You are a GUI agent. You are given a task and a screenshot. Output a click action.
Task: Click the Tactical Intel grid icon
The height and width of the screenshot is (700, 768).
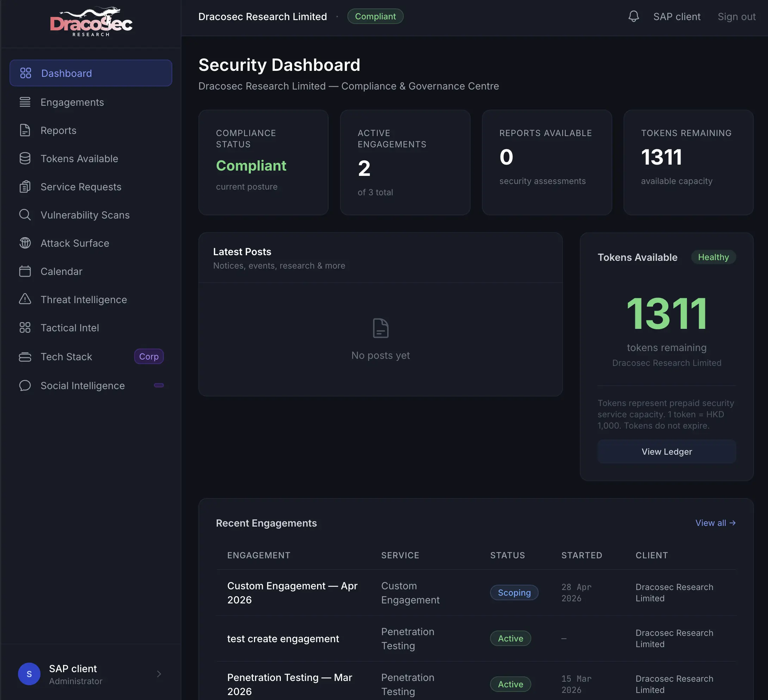25,327
